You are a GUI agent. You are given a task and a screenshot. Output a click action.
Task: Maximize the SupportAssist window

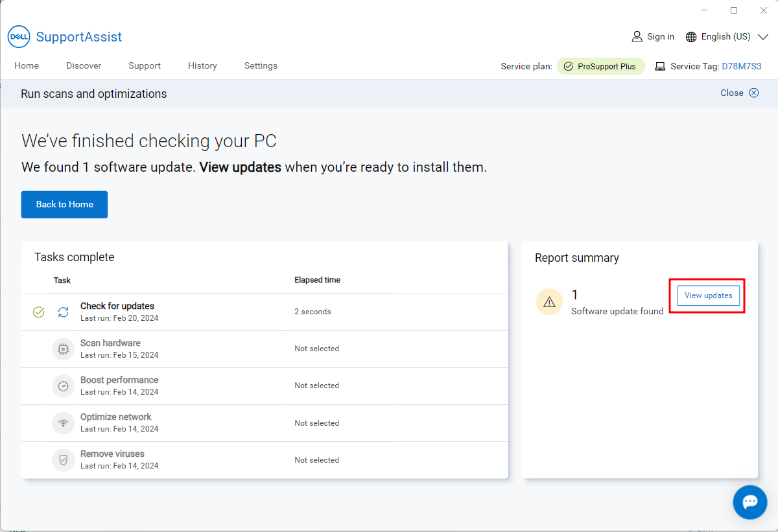(734, 10)
